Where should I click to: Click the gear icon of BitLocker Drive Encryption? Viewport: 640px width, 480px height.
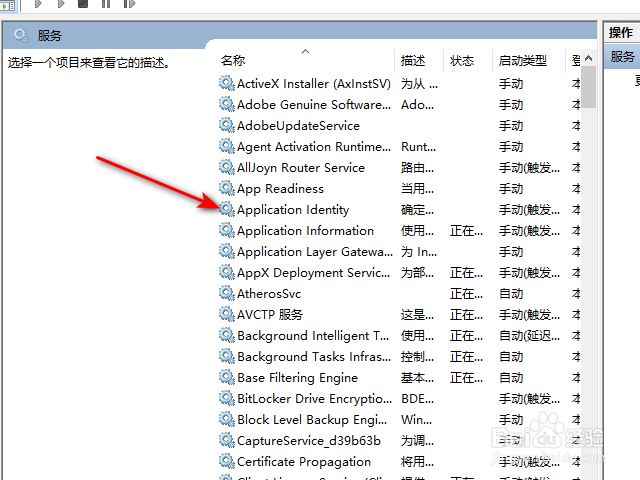click(x=227, y=399)
